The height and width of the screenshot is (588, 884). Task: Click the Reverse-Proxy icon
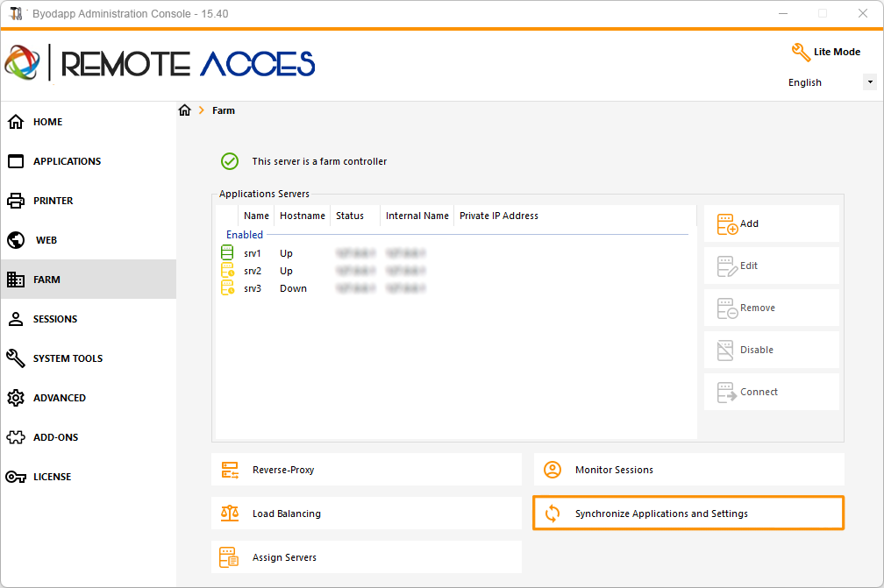pyautogui.click(x=230, y=470)
